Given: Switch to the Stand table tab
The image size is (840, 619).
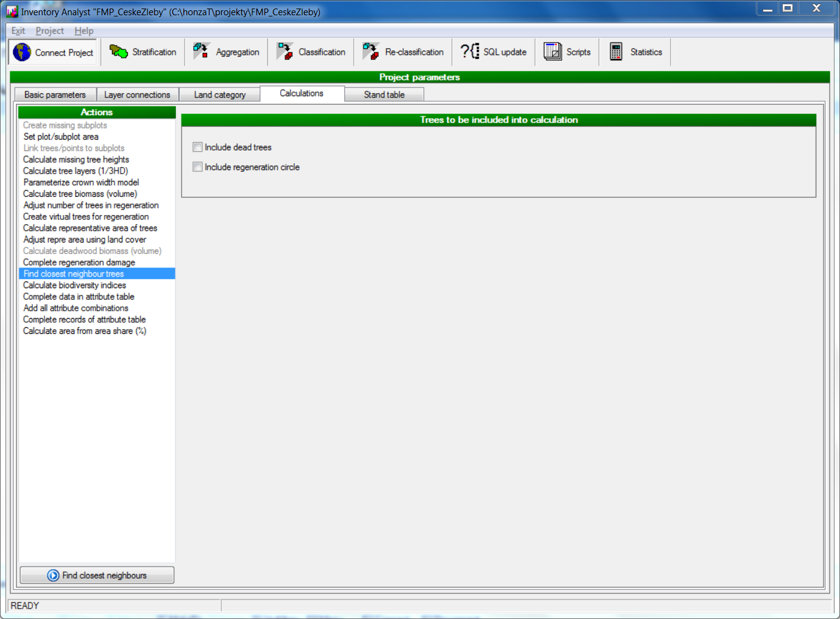Looking at the screenshot, I should pyautogui.click(x=384, y=94).
